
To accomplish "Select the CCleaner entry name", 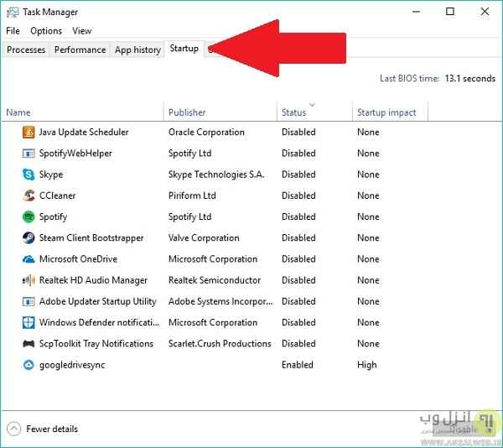I will (57, 195).
